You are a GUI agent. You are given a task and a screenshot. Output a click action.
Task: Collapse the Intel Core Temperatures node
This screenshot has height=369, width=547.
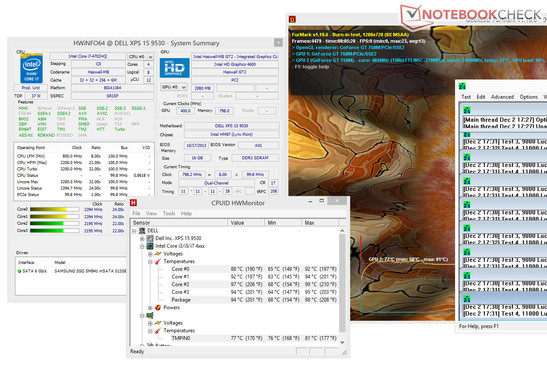(150, 262)
